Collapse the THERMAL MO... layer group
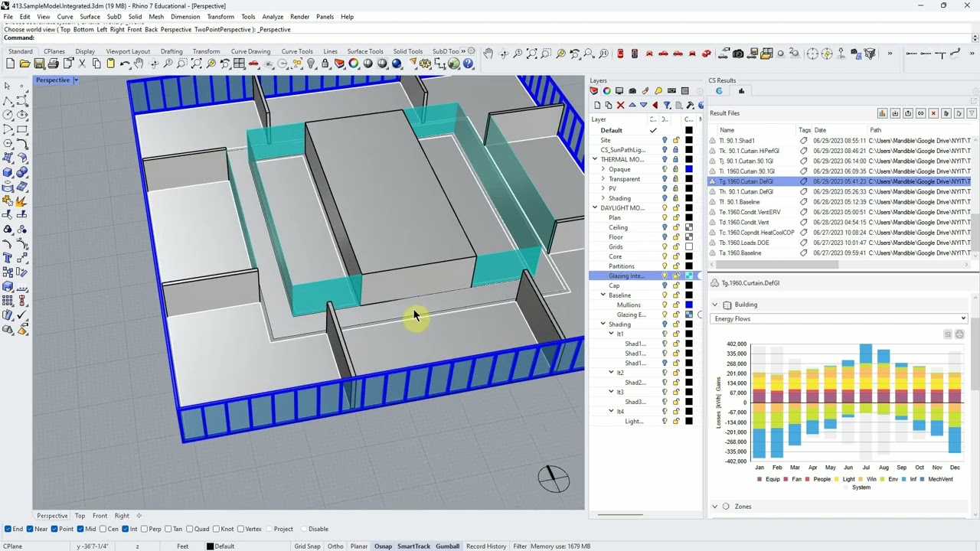The image size is (980, 551). pyautogui.click(x=595, y=159)
